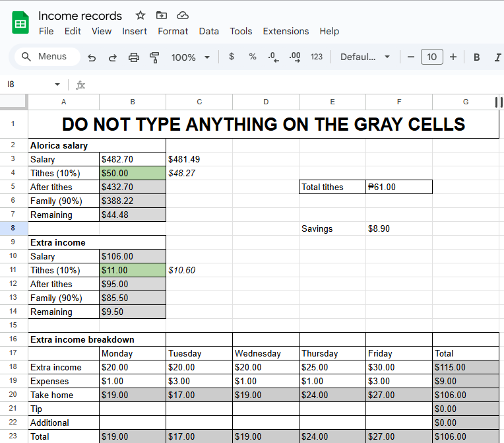Expand the Name box dropdown arrow
The width and height of the screenshot is (504, 443).
click(x=57, y=85)
